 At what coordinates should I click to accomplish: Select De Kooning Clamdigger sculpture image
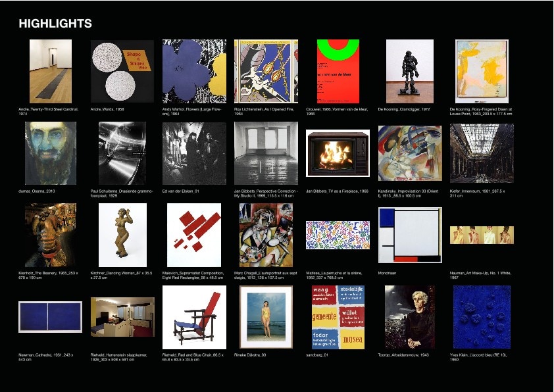click(x=410, y=71)
